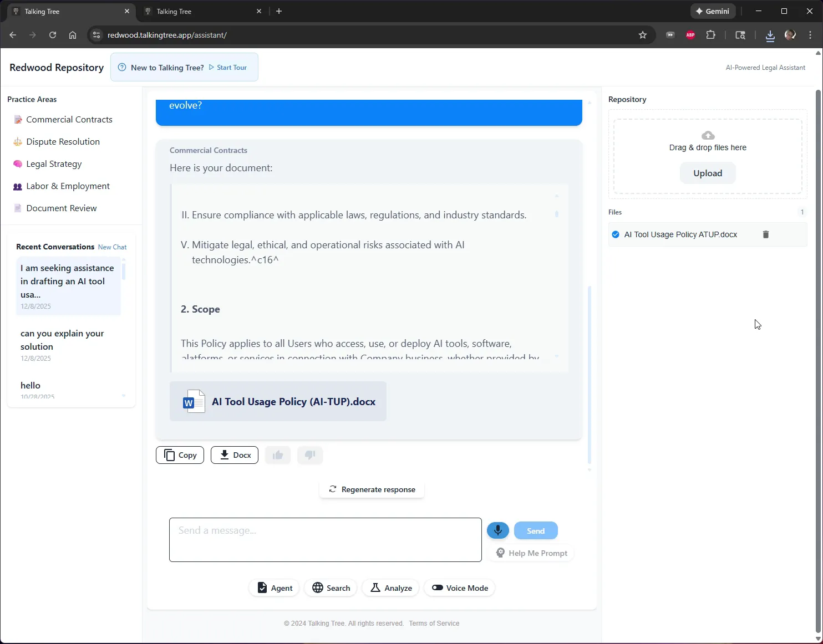Open the 'hello' conversation
The image size is (823, 644).
[68, 388]
